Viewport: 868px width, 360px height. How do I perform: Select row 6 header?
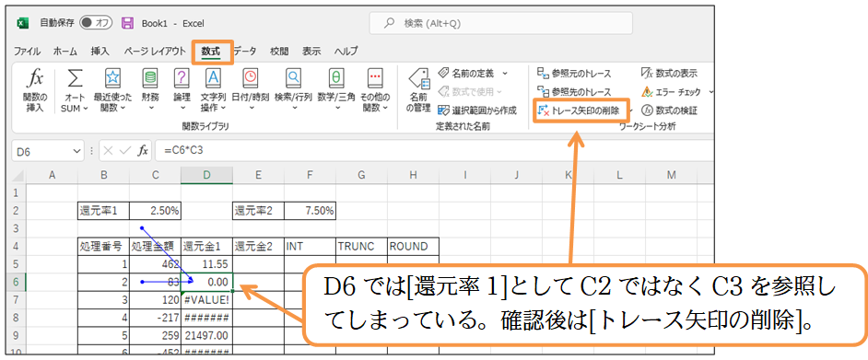click(x=16, y=282)
